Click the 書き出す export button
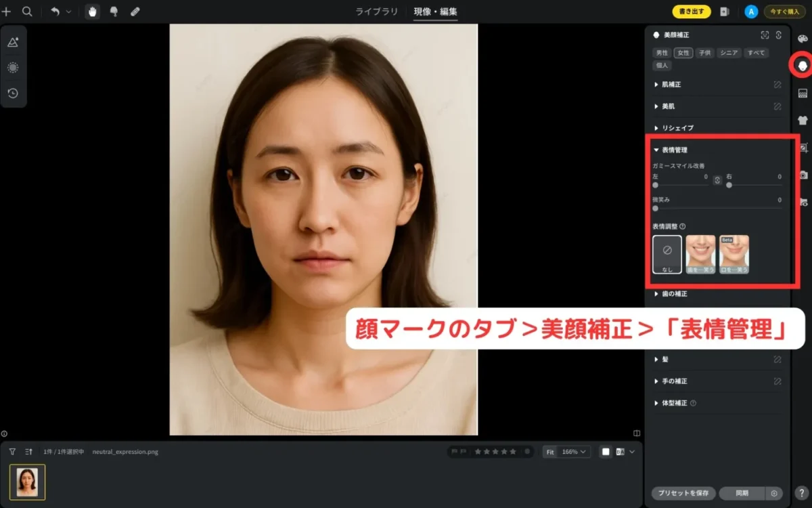The height and width of the screenshot is (508, 812). point(692,12)
